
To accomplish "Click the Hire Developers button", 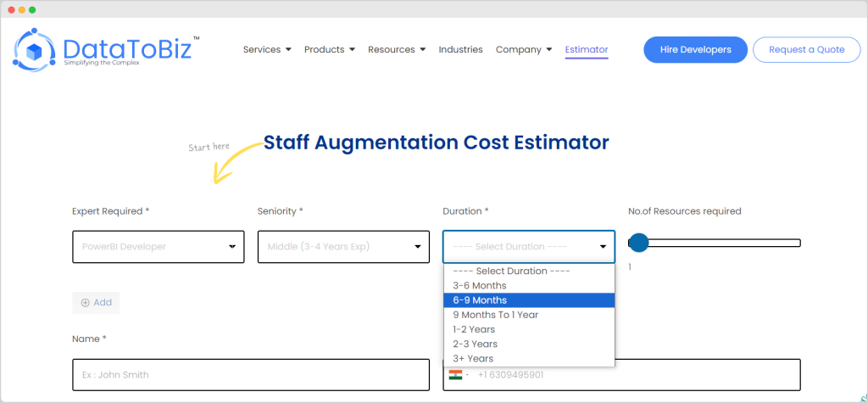I will 695,49.
